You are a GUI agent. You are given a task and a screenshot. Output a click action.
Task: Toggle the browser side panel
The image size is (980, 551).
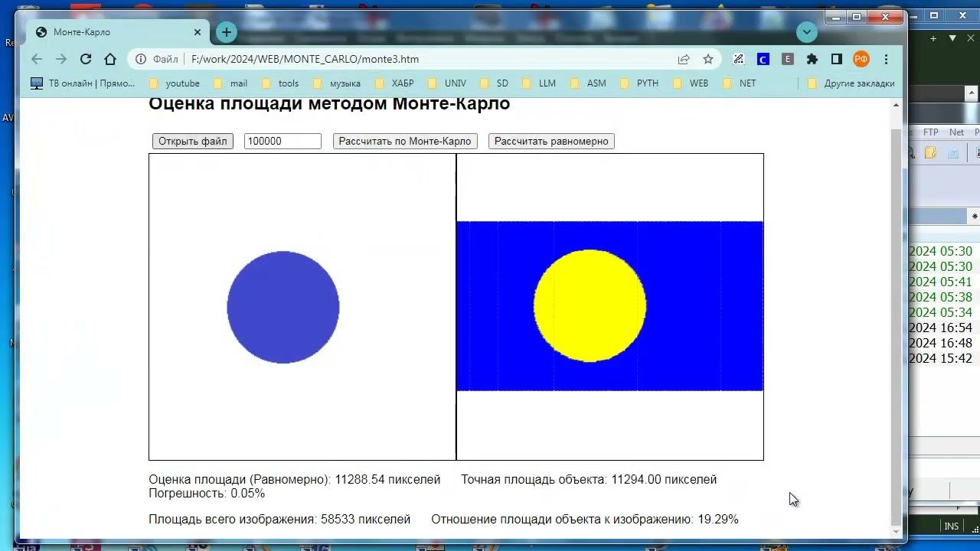(x=837, y=59)
